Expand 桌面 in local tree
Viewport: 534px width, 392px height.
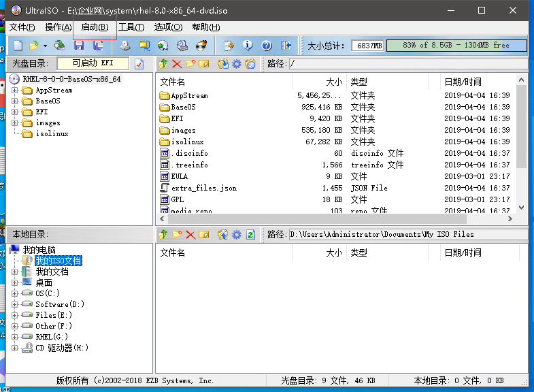pos(15,282)
